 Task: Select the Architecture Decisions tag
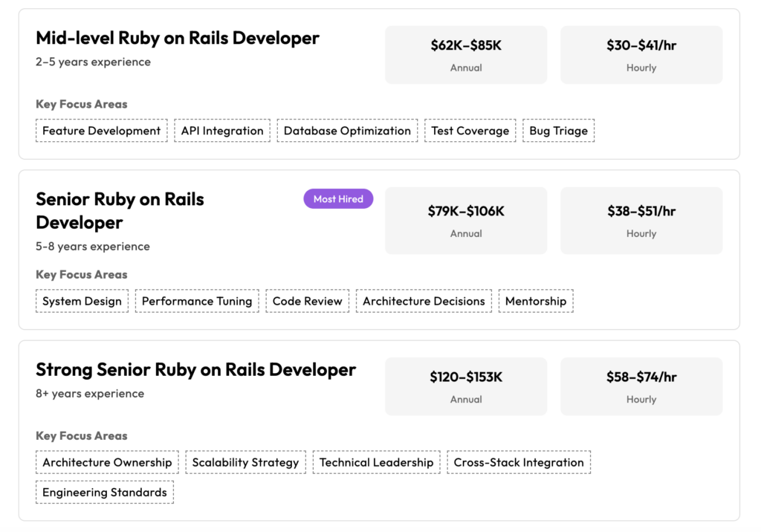coord(424,301)
